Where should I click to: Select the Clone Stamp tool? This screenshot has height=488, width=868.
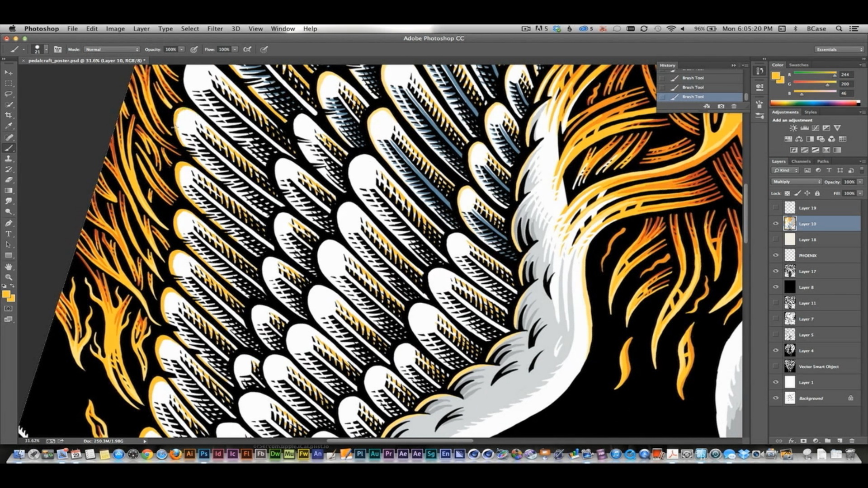point(9,159)
